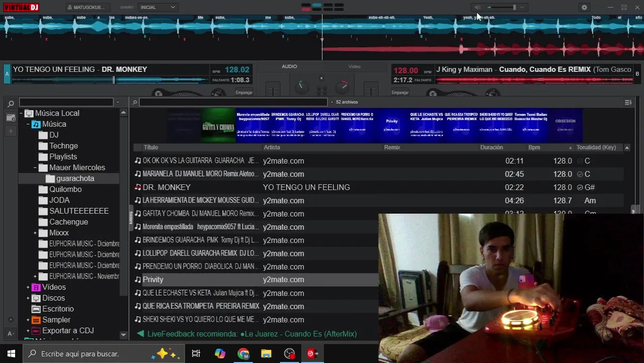Click the folder search magnifier icon
This screenshot has width=644, height=363.
pos(11,103)
